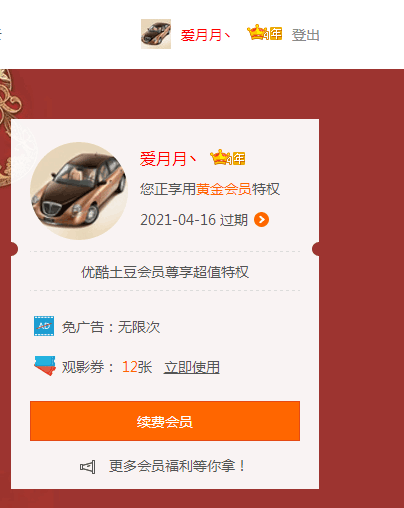Click the 免广告：无限次 benefit text

tap(111, 327)
